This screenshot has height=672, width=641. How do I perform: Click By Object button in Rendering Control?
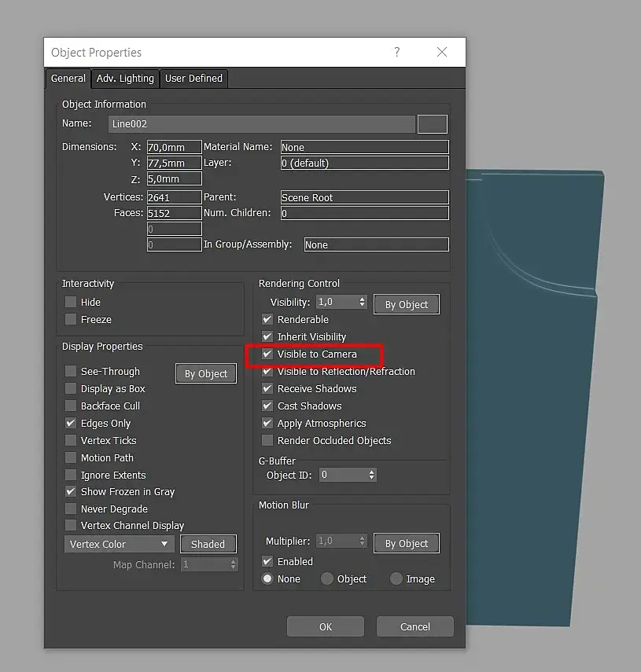click(407, 304)
